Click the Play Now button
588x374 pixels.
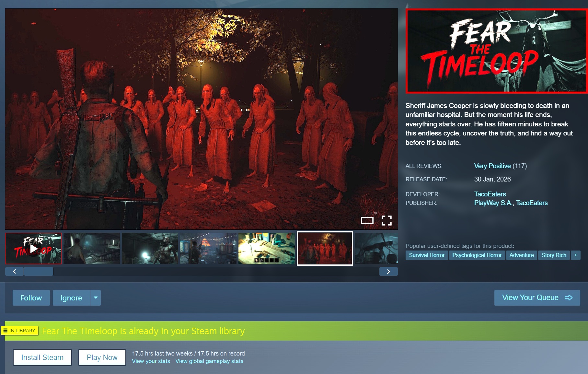point(102,357)
